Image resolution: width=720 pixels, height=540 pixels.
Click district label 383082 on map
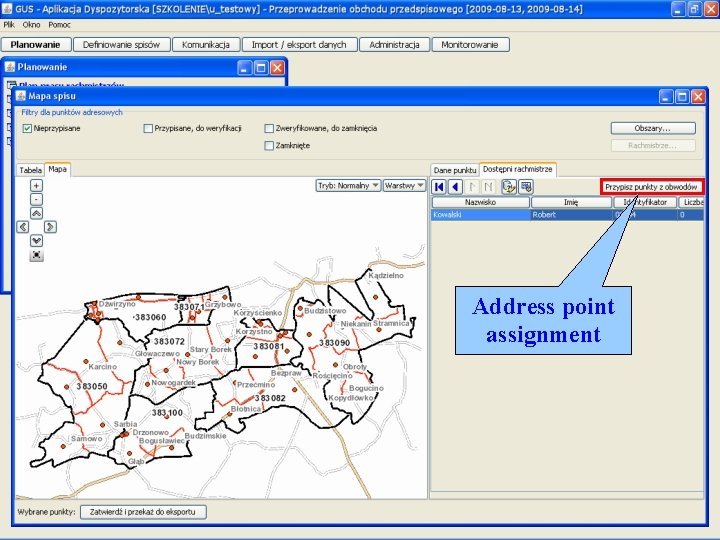pyautogui.click(x=270, y=398)
